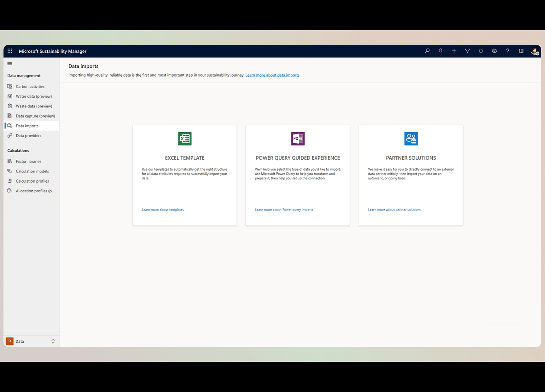Click the orange D area badge
545x392 pixels.
[10, 341]
